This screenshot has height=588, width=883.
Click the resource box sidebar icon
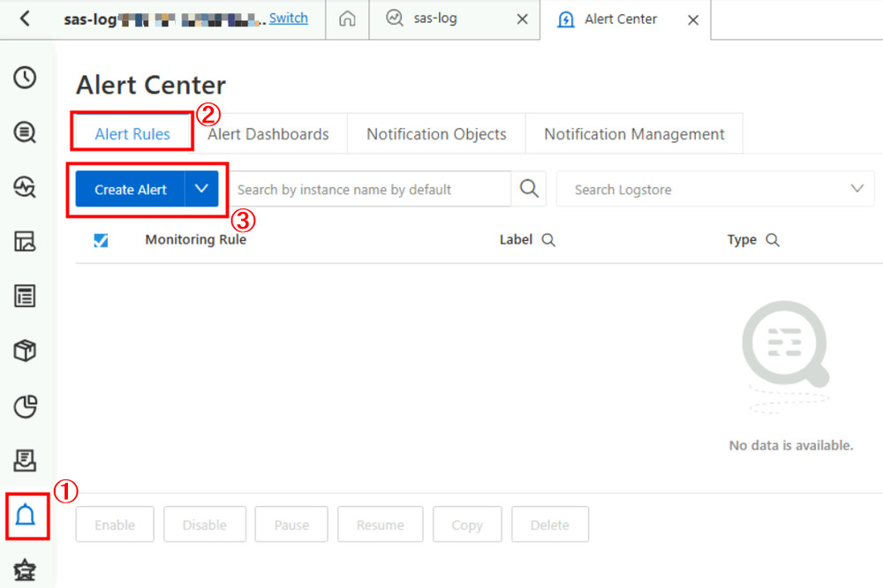click(x=26, y=351)
